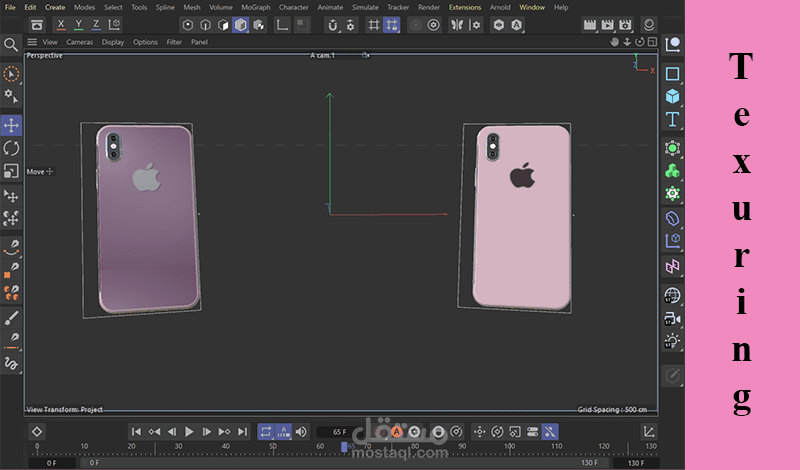Open the File menu
This screenshot has height=470, width=800.
tap(10, 7)
